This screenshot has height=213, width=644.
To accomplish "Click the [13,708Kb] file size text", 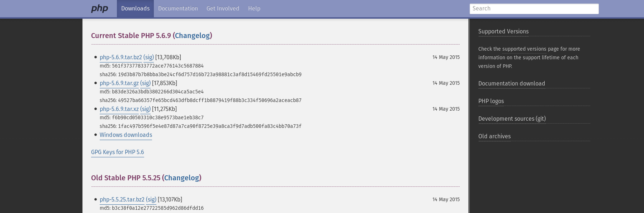I will [x=168, y=57].
